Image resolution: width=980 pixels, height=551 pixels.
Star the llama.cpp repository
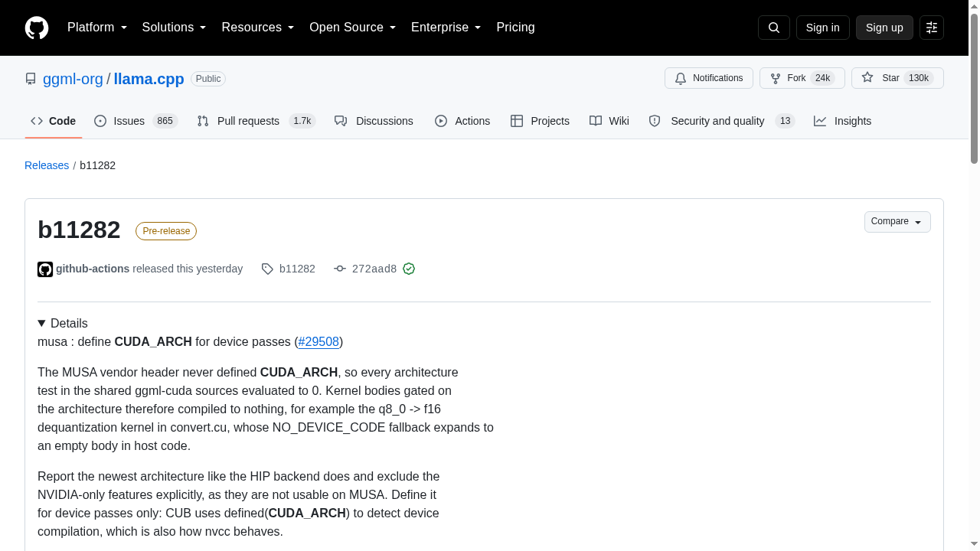[x=897, y=78]
